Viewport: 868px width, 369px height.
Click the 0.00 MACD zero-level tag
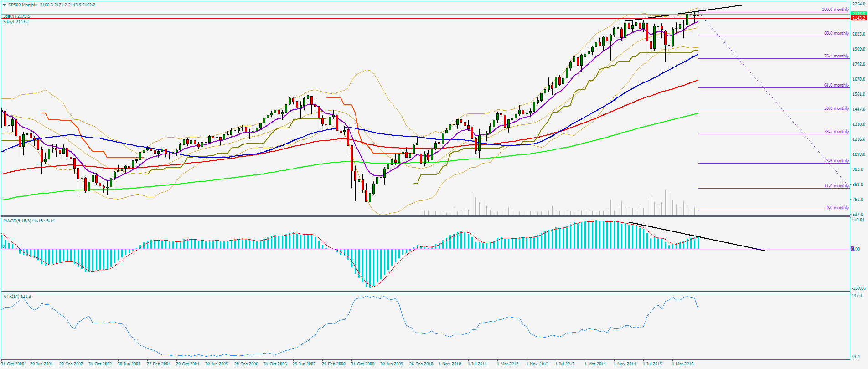856,249
